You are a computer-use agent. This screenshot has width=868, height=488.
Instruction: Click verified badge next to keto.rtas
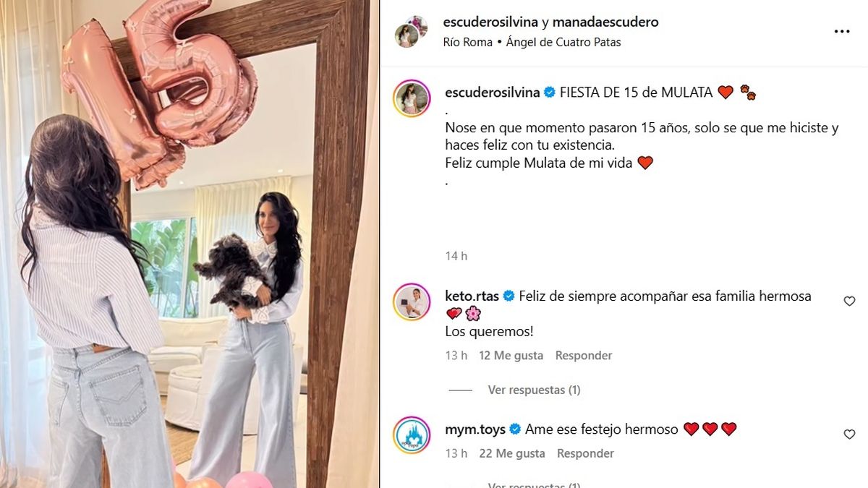(509, 296)
